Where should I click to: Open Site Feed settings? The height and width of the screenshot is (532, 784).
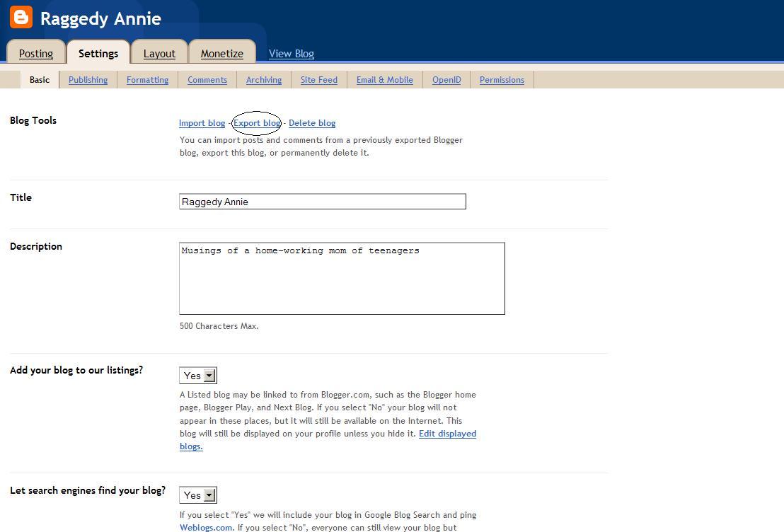pos(319,80)
